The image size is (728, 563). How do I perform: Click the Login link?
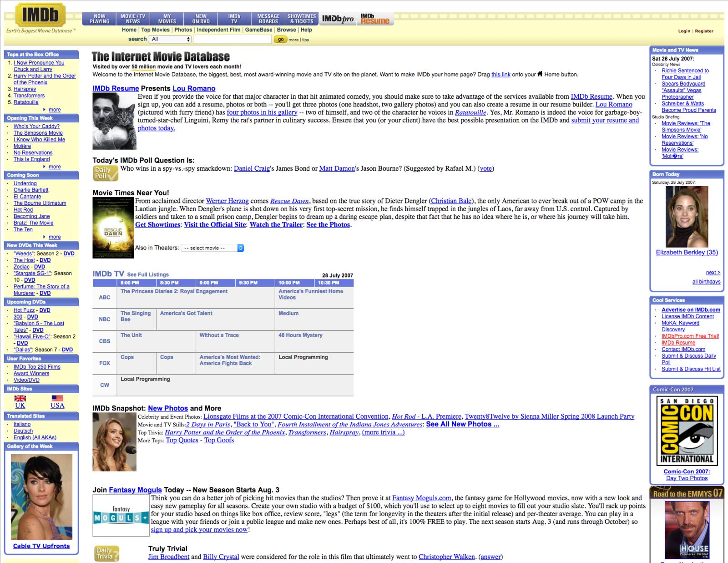pos(684,31)
